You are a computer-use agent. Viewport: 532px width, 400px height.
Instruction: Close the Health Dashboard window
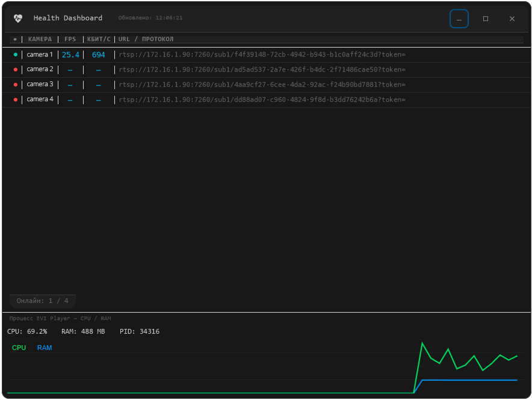512,19
